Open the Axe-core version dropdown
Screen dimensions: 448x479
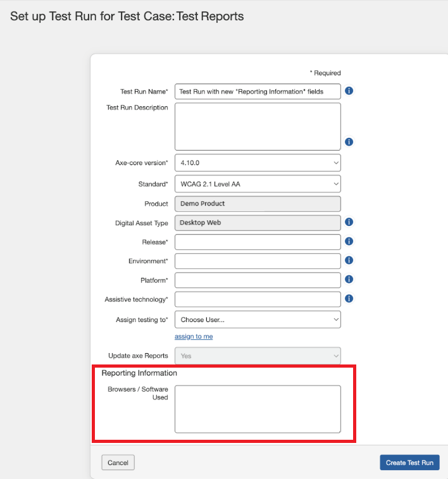pos(258,163)
